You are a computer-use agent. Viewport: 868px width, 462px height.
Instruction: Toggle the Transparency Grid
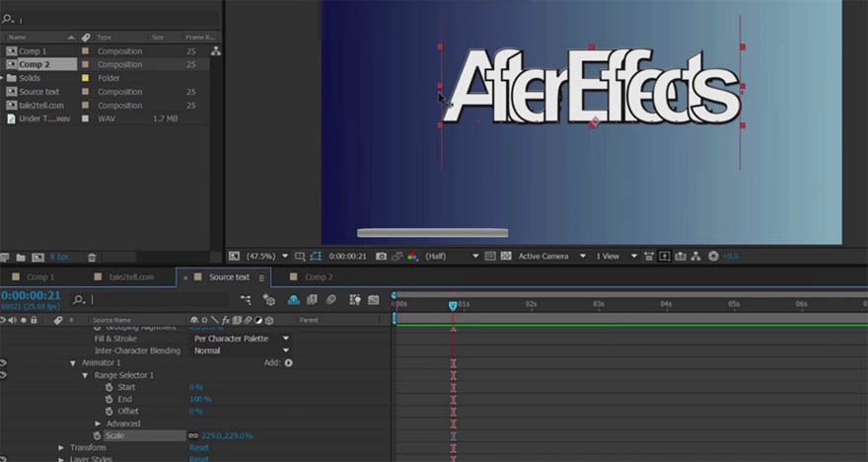(506, 256)
